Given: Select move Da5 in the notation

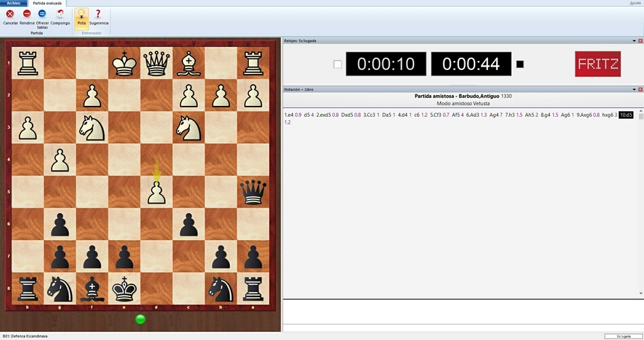Looking at the screenshot, I should click(x=386, y=115).
